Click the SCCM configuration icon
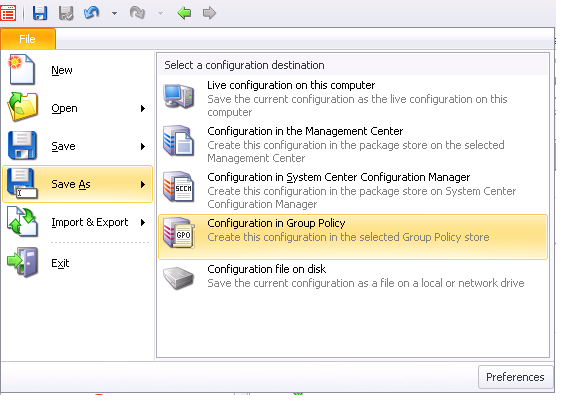The height and width of the screenshot is (407, 563). [x=179, y=187]
